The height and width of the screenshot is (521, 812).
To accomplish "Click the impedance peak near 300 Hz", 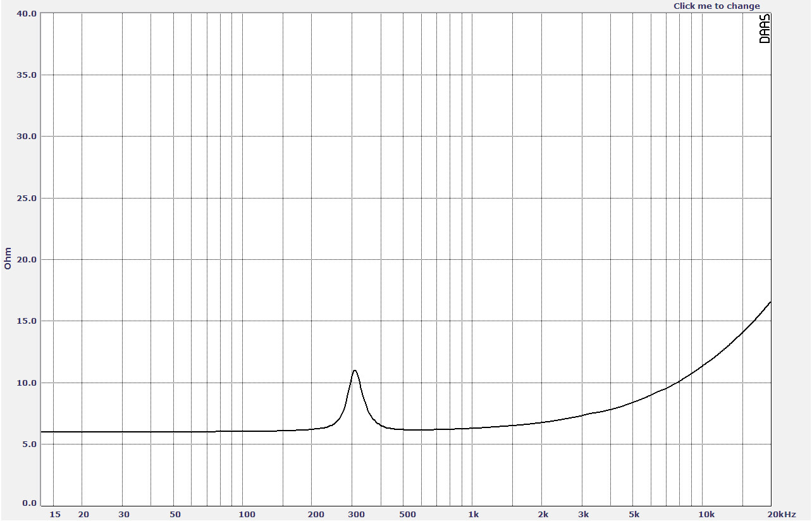I will pyautogui.click(x=355, y=371).
